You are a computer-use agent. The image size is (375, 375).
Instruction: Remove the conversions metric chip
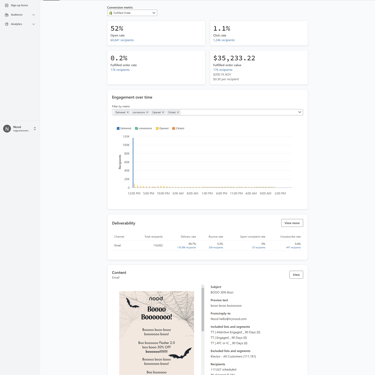[147, 112]
